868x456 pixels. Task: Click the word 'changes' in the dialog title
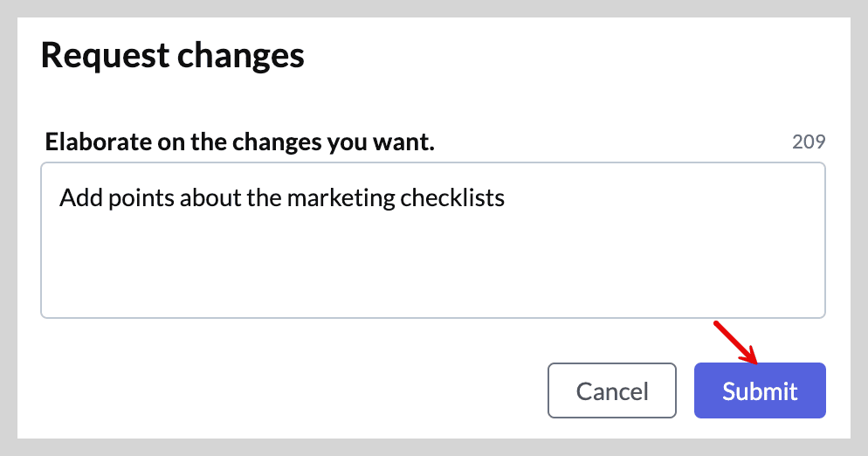[x=240, y=57]
